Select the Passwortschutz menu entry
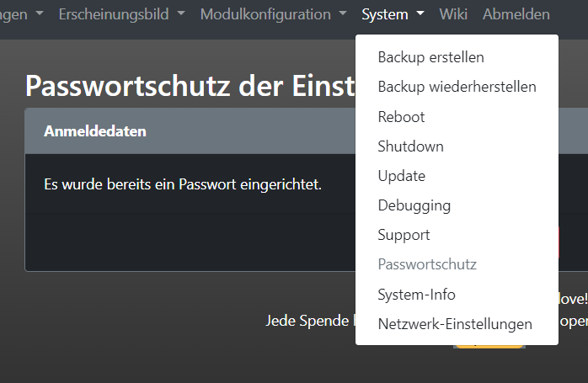Viewport: 588px width, 383px height. click(x=426, y=264)
